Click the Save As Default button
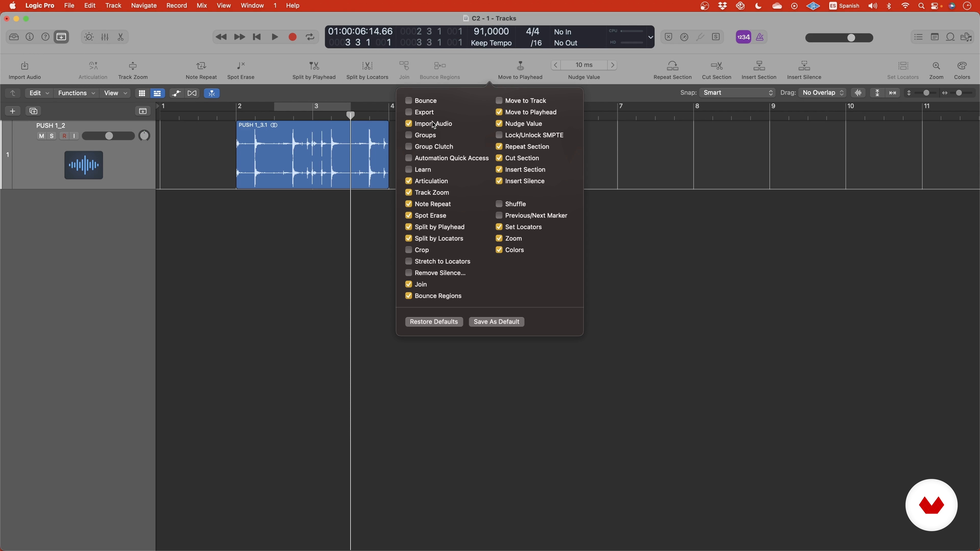This screenshot has width=980, height=551. tap(496, 322)
